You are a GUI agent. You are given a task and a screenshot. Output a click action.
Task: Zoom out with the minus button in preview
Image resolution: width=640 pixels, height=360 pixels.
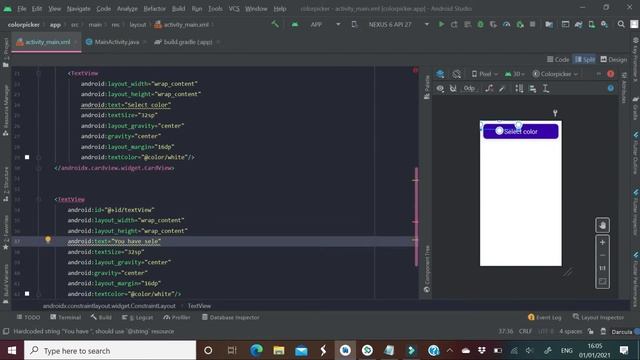[602, 256]
